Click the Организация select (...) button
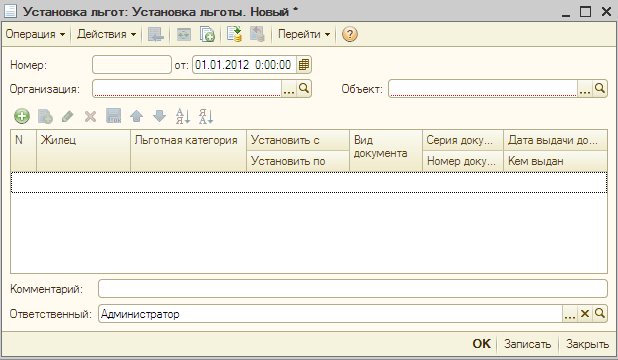 289,89
